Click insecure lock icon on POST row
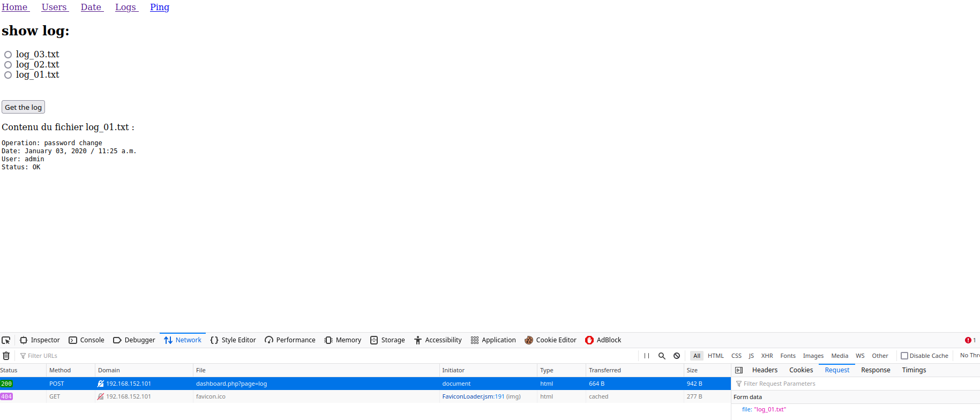Screen dimensions: 980x420 tap(100, 384)
